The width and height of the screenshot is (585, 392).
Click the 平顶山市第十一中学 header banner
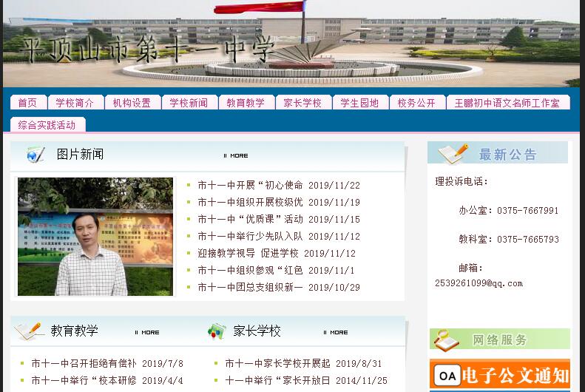[291, 44]
